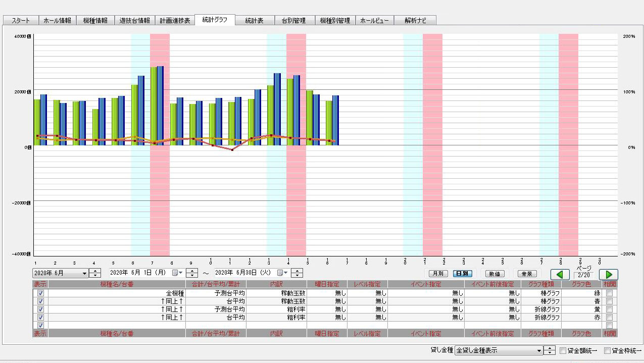This screenshot has width=644, height=363.
Task: Enable 貸金額統一 checkbox
Action: (x=563, y=350)
